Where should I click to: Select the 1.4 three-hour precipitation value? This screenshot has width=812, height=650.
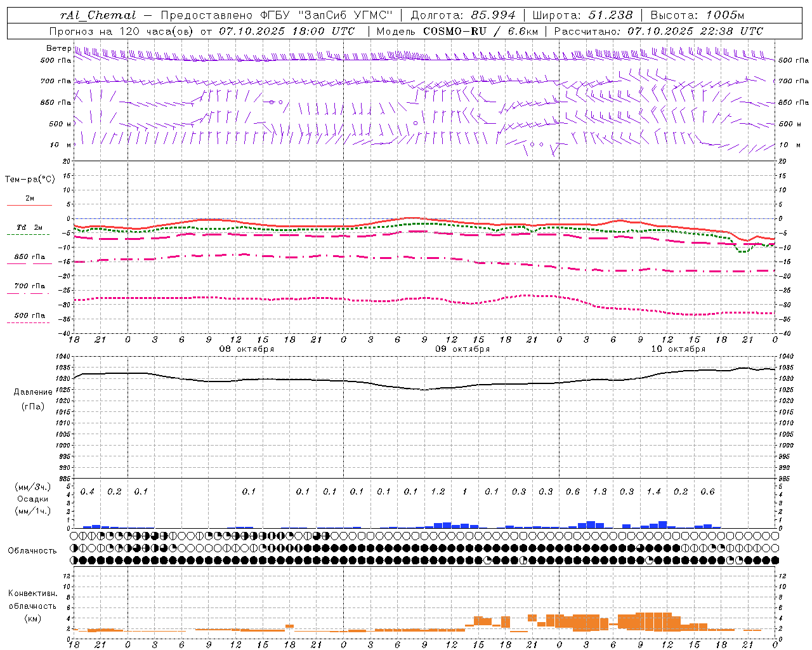653,492
